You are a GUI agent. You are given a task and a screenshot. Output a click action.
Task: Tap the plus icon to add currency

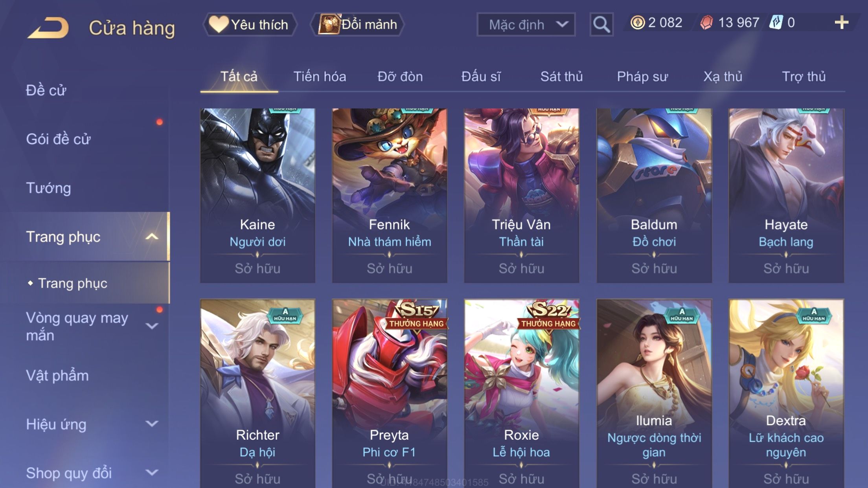tap(841, 22)
